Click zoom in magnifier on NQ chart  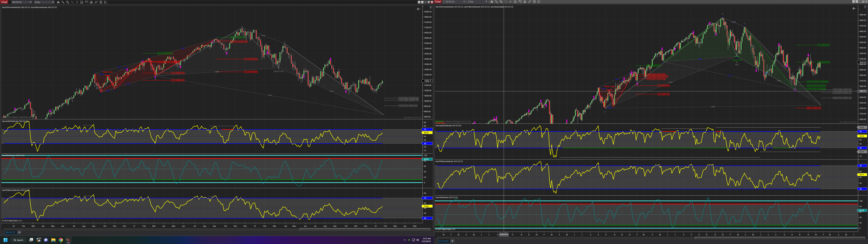pyautogui.click(x=68, y=2)
